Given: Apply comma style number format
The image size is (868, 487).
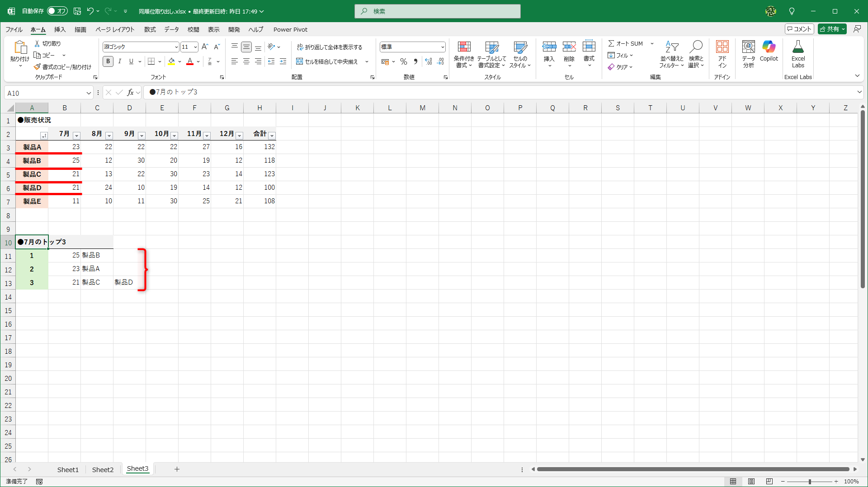Looking at the screenshot, I should 415,61.
